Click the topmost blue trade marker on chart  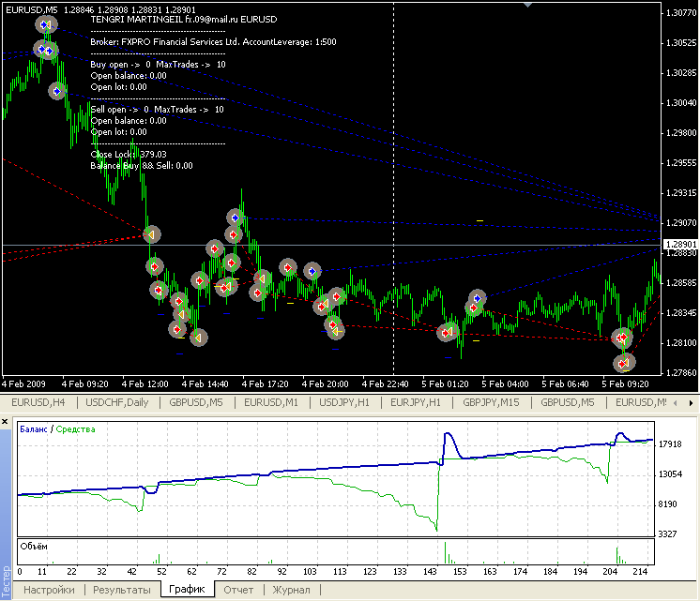point(45,24)
